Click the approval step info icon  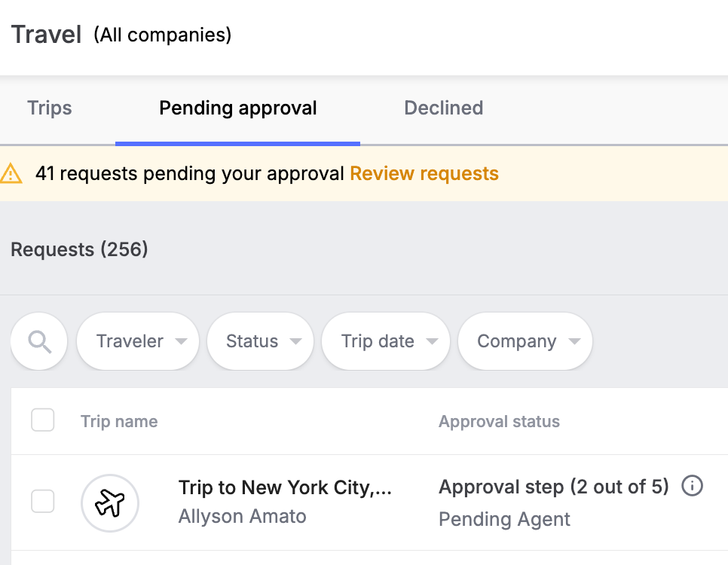tap(692, 486)
